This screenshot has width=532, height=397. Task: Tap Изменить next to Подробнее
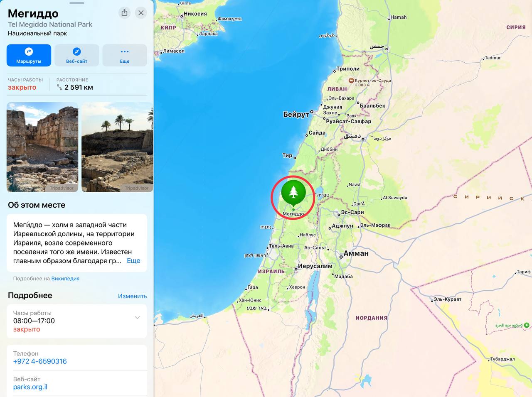132,296
